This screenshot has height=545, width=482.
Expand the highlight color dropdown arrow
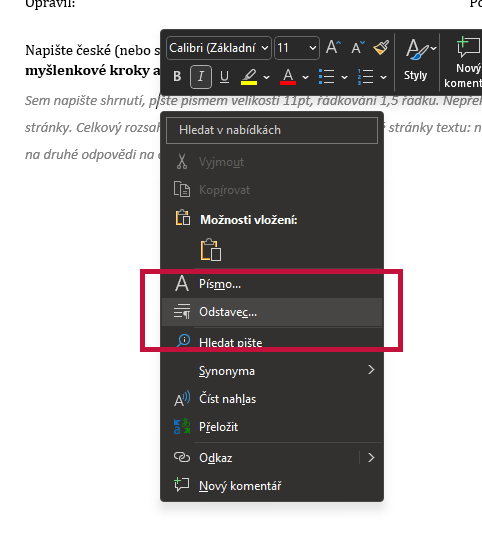click(x=267, y=77)
